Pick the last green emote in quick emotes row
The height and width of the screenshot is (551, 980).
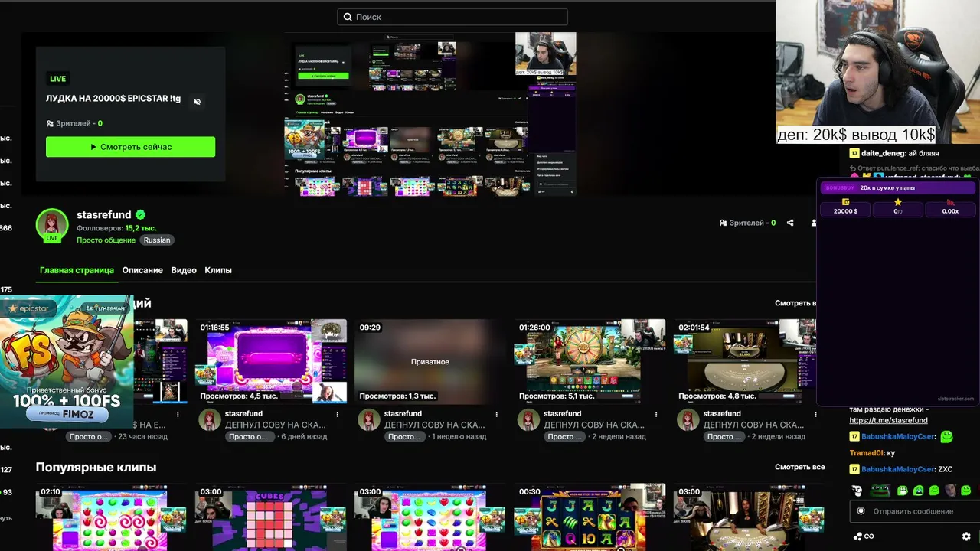click(966, 491)
